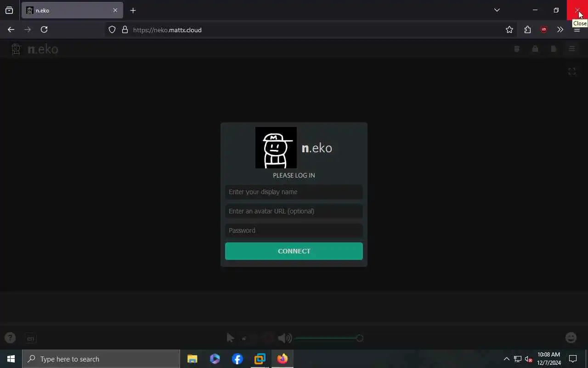Screen dimensions: 588x368
Task: Open the emoji picker smiley icon
Action: click(571, 338)
